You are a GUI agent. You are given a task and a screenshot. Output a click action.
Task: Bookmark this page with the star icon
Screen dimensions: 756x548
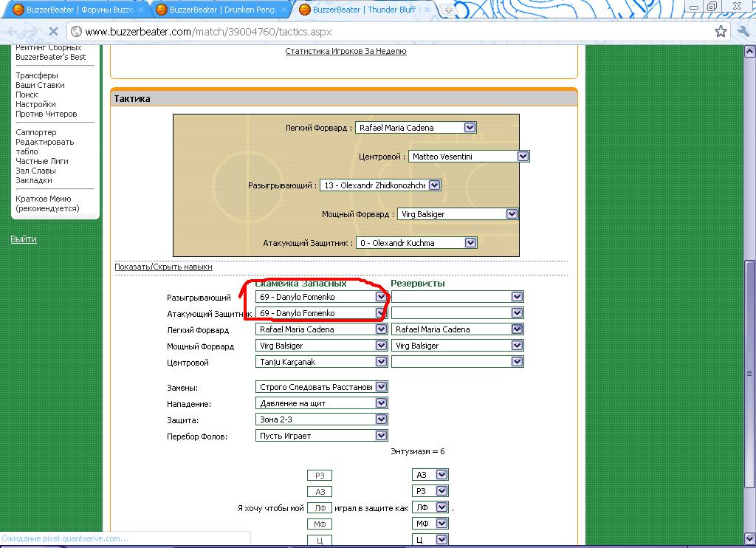(721, 32)
